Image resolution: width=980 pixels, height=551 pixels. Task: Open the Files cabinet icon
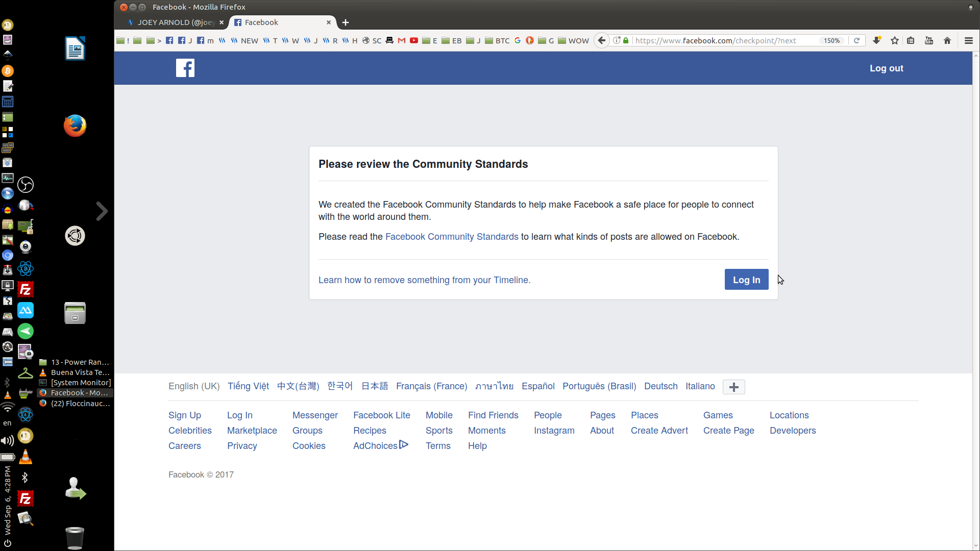click(x=75, y=313)
